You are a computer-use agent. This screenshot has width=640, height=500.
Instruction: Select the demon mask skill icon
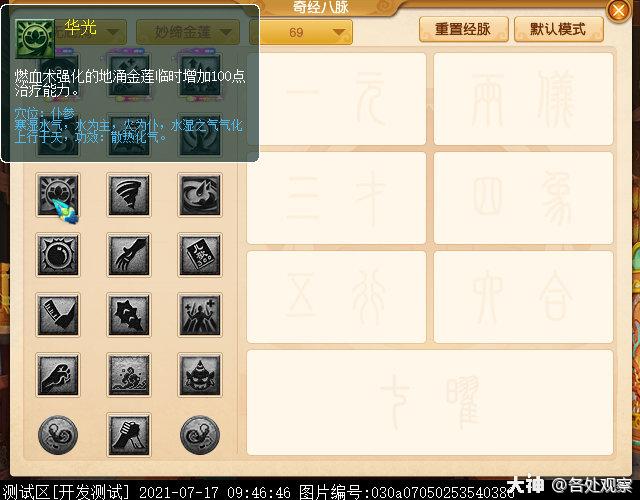pos(200,375)
